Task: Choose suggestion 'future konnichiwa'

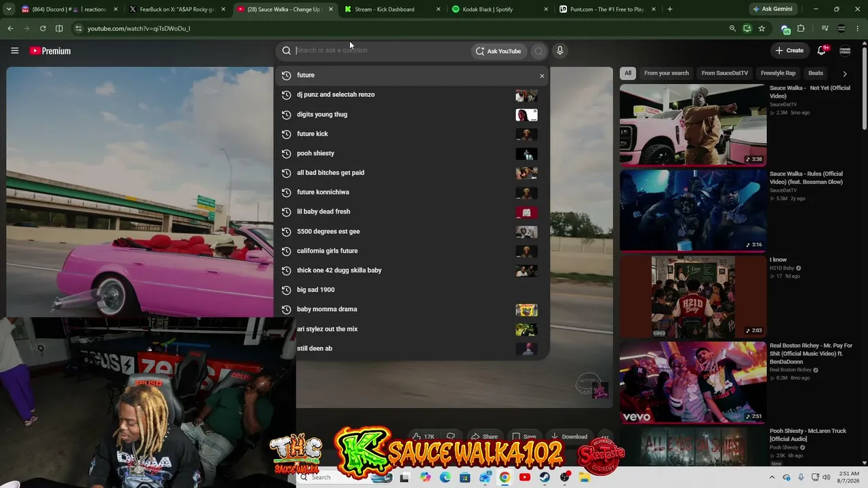Action: click(412, 192)
